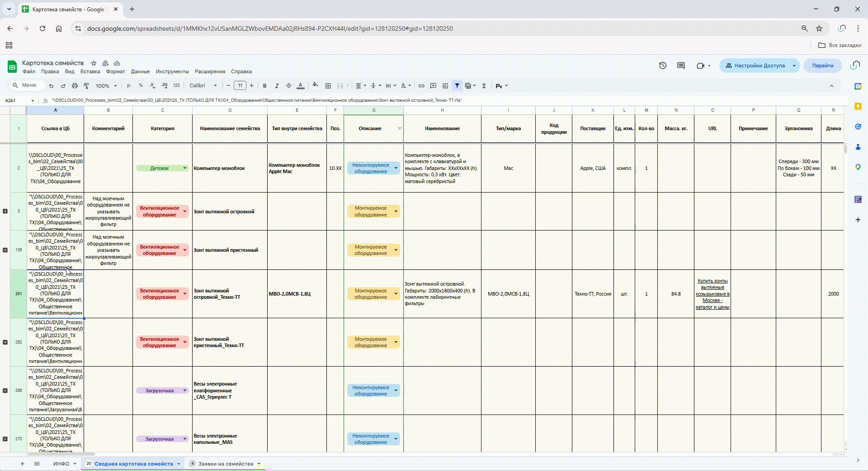The height and width of the screenshot is (471, 868).
Task: Open the comments panel icon
Action: [681, 66]
